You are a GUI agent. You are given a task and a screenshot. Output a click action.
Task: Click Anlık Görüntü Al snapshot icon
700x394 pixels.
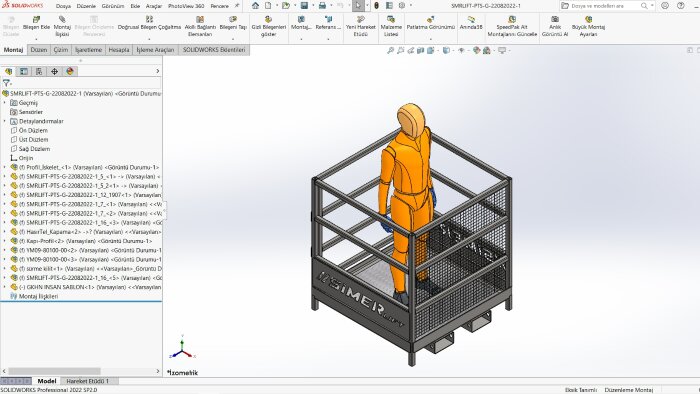pyautogui.click(x=555, y=19)
